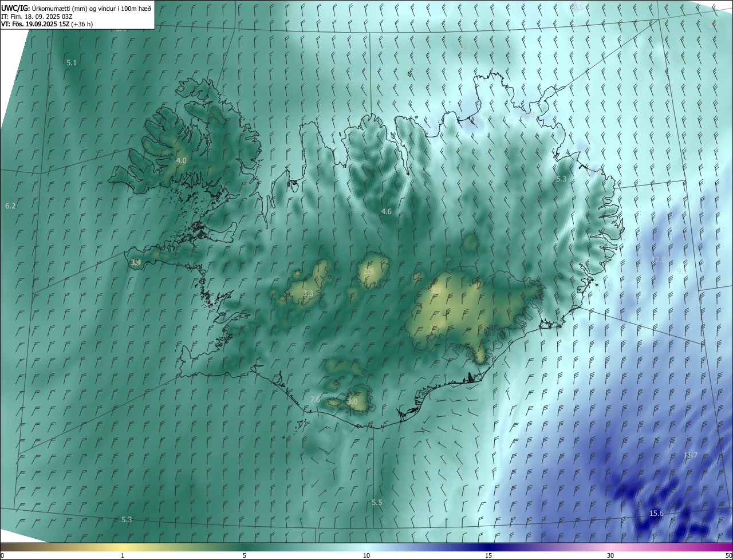
Task: Click the 7.6 value label
Action: [315, 400]
